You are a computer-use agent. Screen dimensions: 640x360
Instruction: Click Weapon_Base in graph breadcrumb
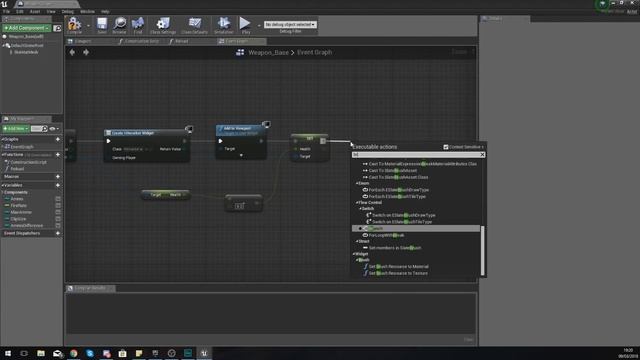[268, 52]
